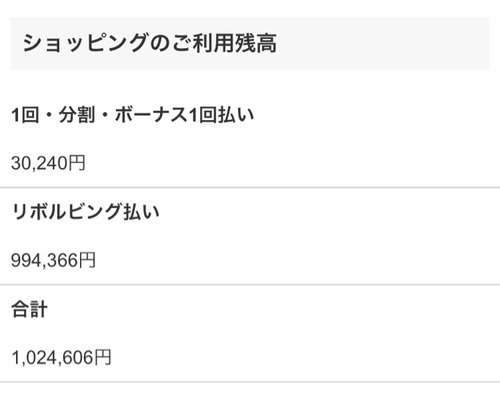Click the divider line under 1,024,606円
The height and width of the screenshot is (409, 500).
click(x=250, y=382)
